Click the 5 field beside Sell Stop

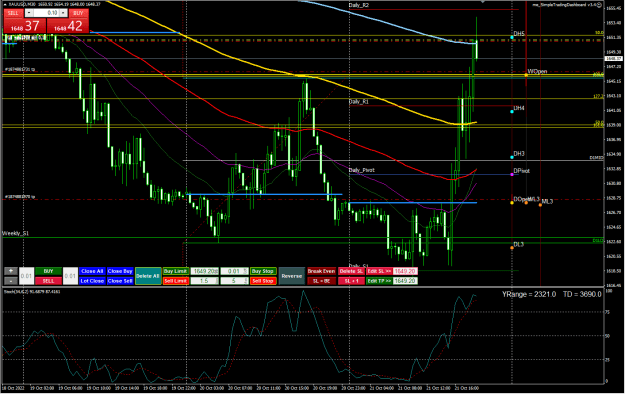(x=234, y=281)
